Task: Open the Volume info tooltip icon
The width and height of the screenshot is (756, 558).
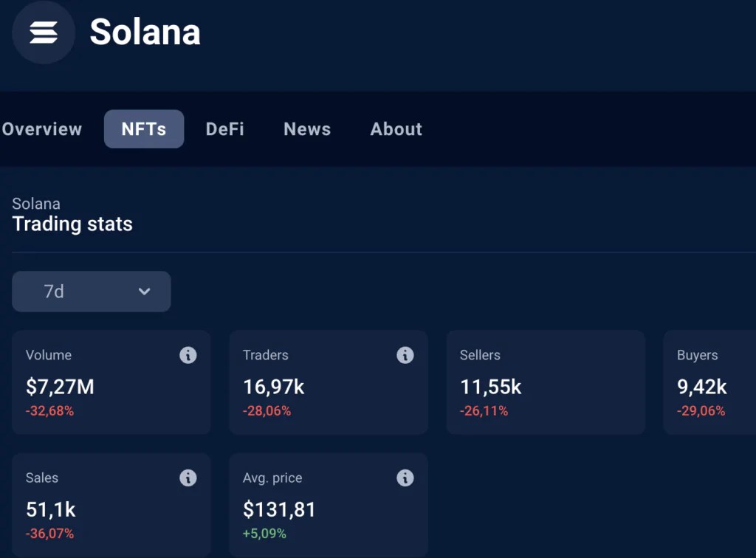Action: (x=188, y=355)
